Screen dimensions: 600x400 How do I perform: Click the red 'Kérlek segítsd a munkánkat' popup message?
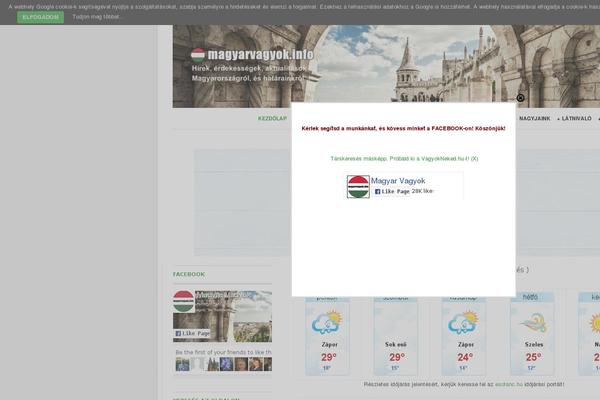click(x=403, y=129)
